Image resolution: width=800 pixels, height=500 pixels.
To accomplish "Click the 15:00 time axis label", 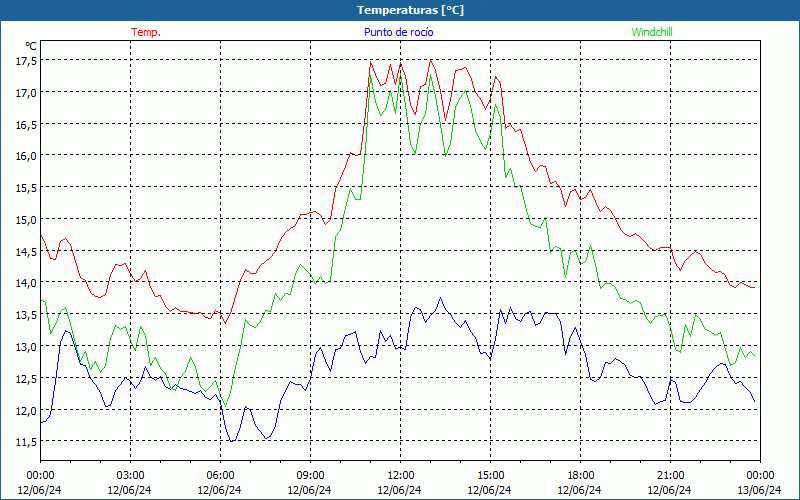I will click(490, 476).
